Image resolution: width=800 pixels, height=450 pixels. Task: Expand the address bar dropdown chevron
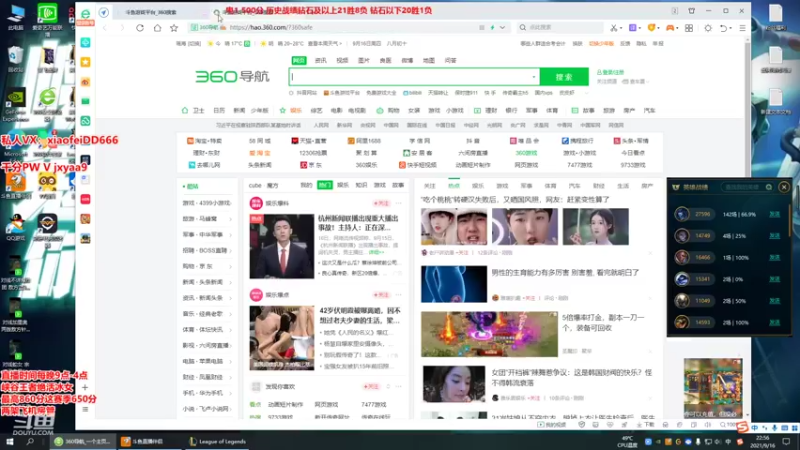coord(503,28)
